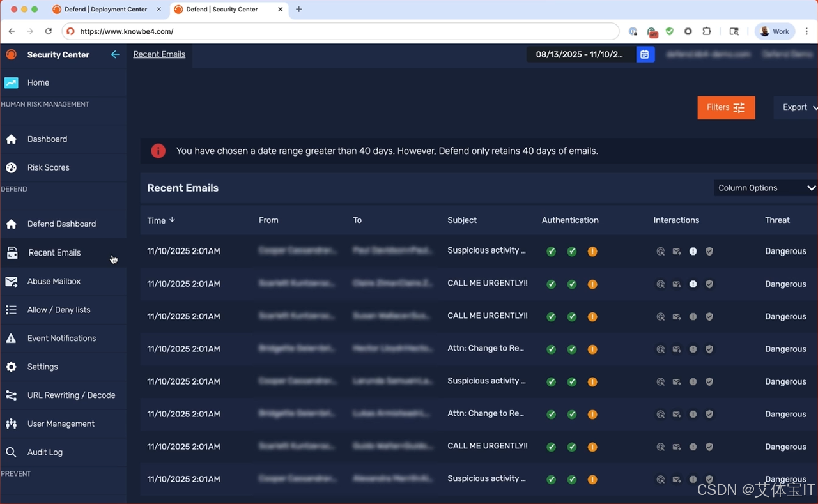Click the PREVENT section label in sidebar

15,474
